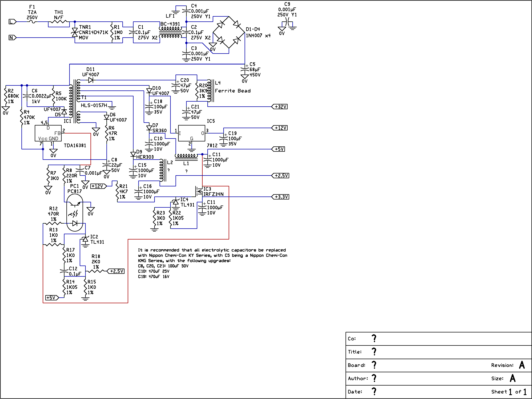The image size is (532, 399).
Task: Click resistor R20 3K9 symbol
Action: click(197, 91)
